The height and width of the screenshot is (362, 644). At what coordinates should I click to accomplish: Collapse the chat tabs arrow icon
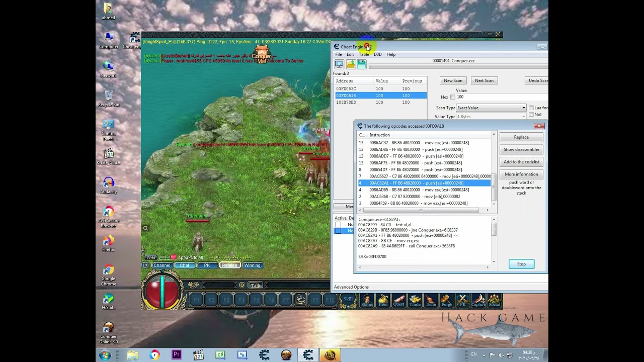pyautogui.click(x=145, y=265)
